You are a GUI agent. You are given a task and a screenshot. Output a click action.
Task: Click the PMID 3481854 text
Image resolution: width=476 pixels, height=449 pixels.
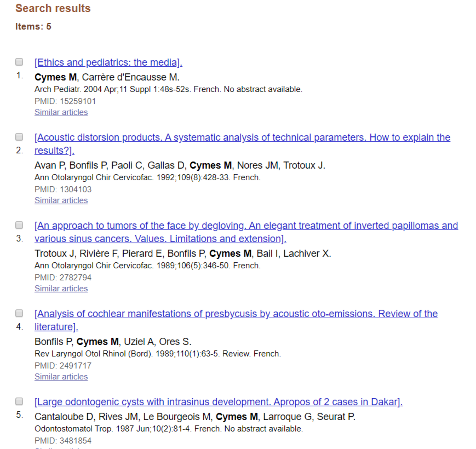63,441
